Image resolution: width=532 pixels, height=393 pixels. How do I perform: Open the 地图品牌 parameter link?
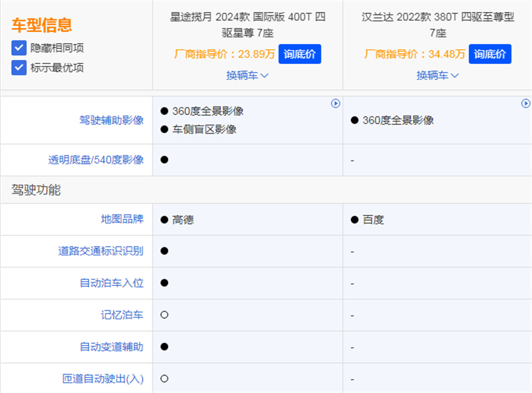pyautogui.click(x=122, y=219)
